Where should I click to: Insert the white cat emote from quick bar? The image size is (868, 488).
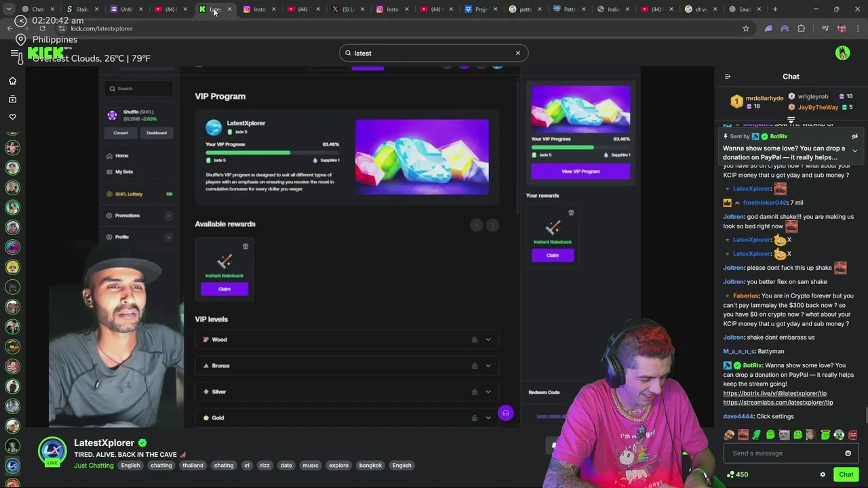(x=784, y=434)
